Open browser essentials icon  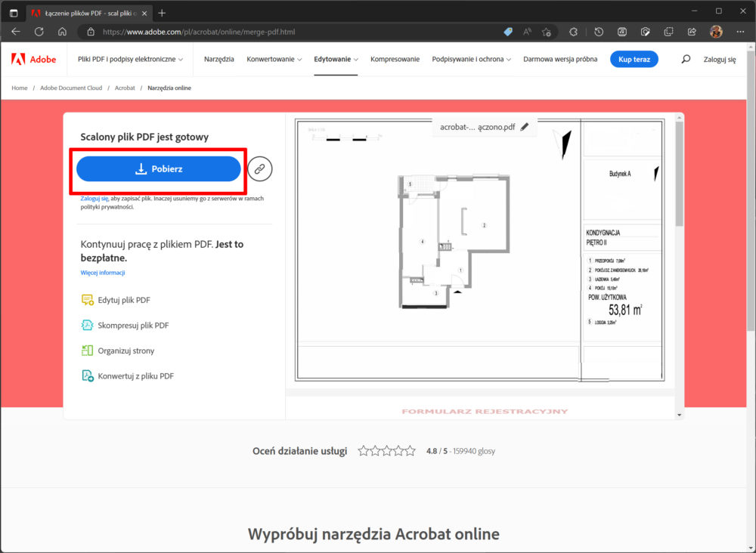645,32
